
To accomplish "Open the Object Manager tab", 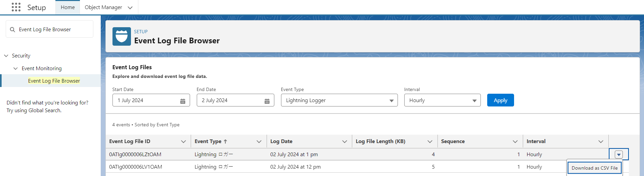I will (103, 7).
